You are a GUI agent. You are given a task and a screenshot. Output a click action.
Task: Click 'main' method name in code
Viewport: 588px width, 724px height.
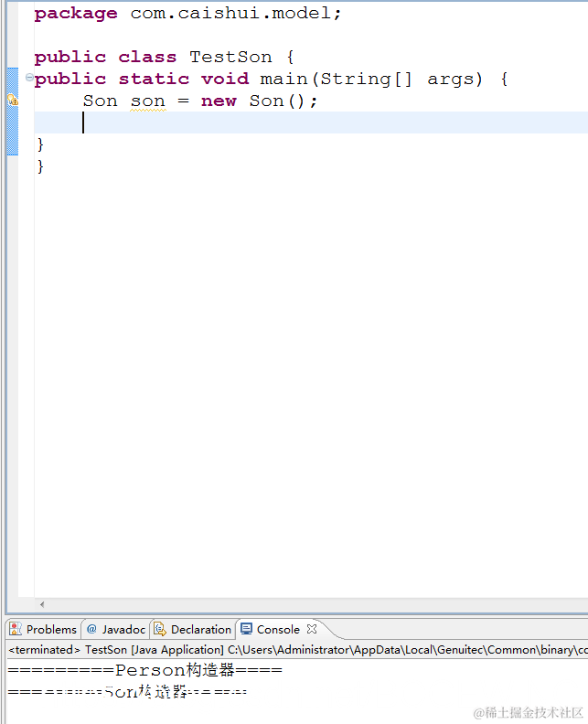[x=284, y=79]
